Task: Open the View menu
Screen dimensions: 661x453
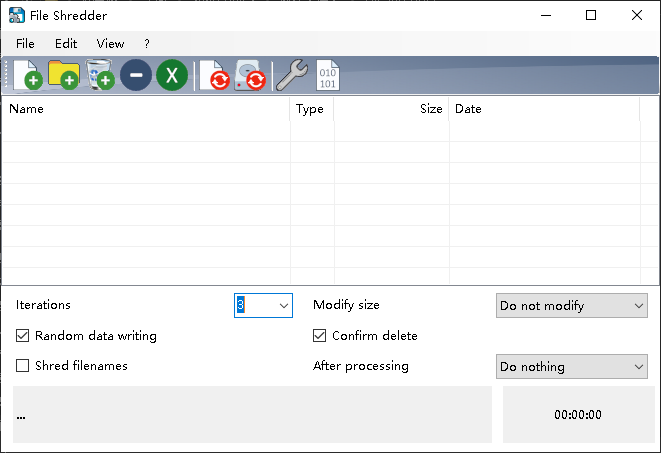Action: (110, 44)
